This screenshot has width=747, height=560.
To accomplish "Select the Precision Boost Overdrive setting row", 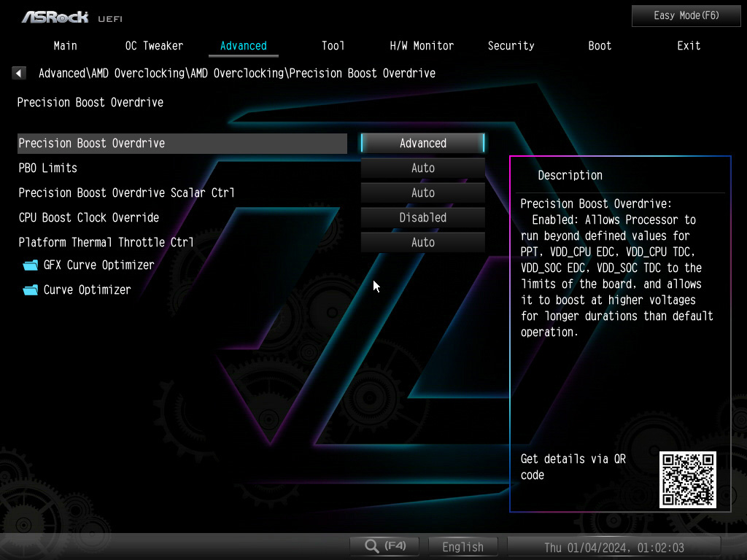I will coord(182,144).
